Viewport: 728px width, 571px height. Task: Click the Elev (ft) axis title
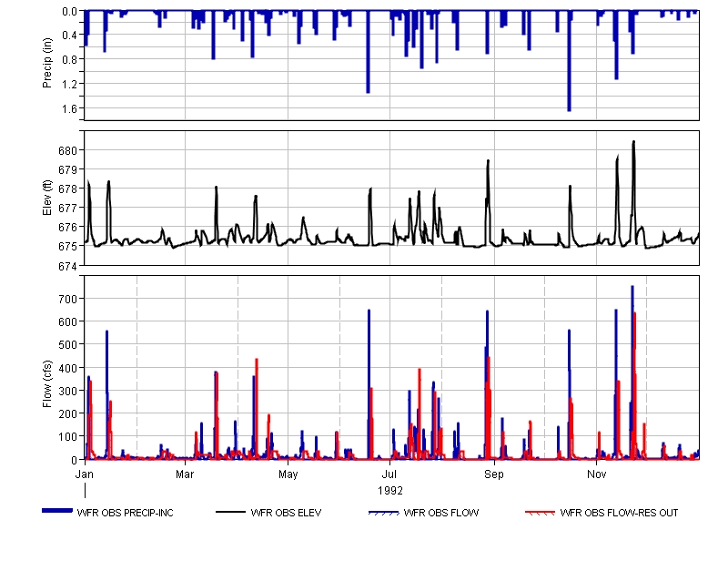click(47, 198)
